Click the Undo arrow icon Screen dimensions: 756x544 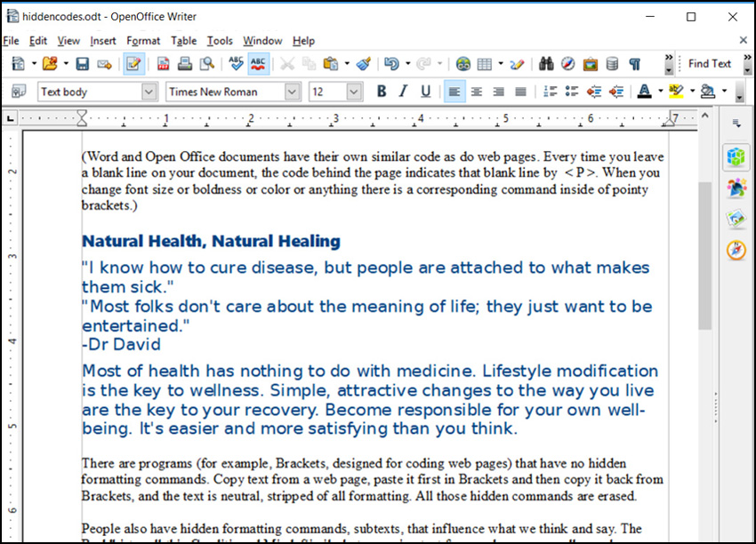tap(391, 64)
